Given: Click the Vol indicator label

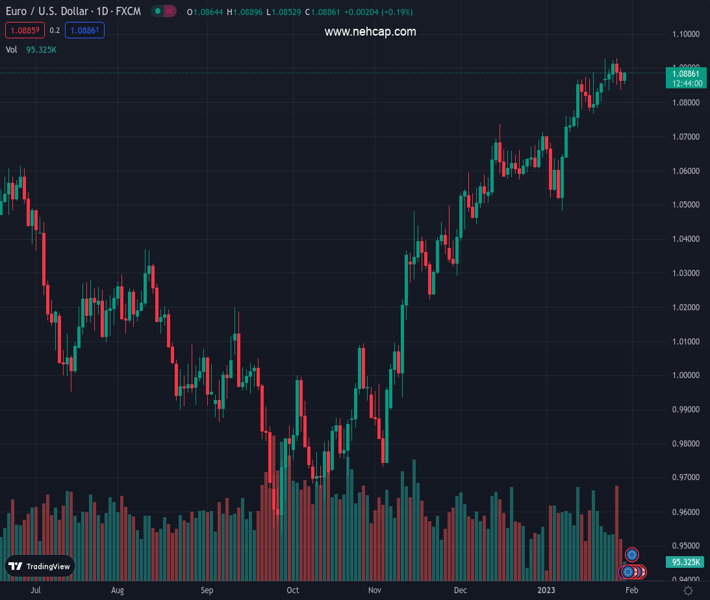Looking at the screenshot, I should click(11, 49).
